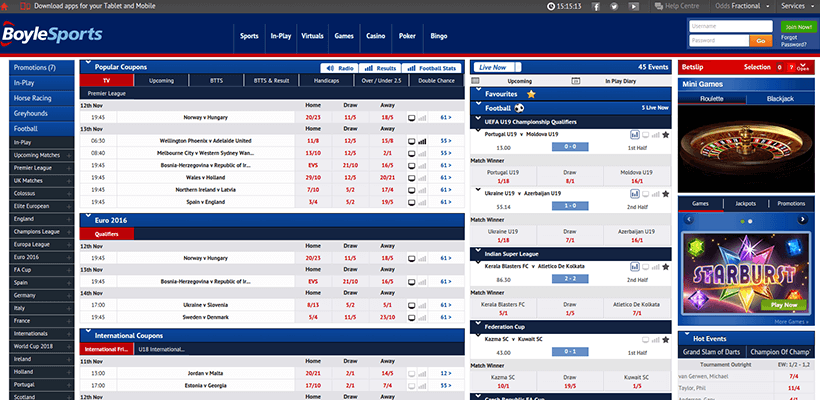This screenshot has height=400, width=820.
Task: Open the Twitter icon in top bar
Action: [x=614, y=6]
